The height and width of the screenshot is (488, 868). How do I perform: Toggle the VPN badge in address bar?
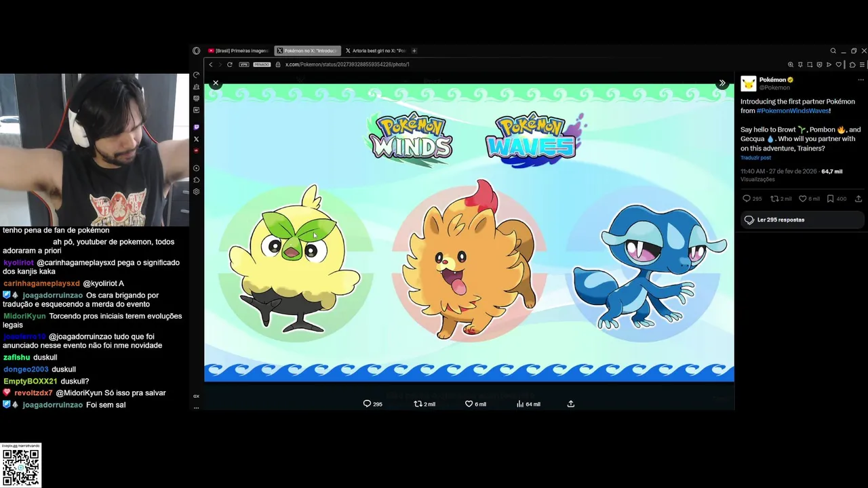click(x=244, y=64)
